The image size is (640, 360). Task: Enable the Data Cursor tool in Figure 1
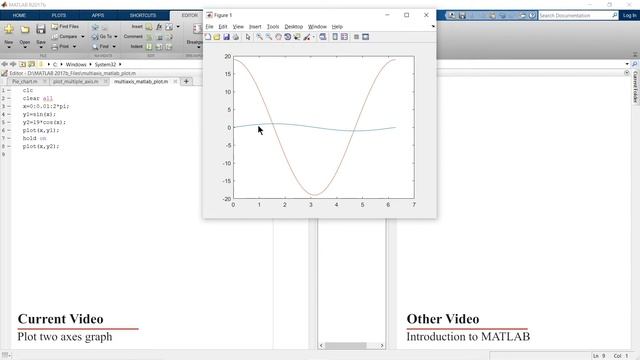(297, 37)
